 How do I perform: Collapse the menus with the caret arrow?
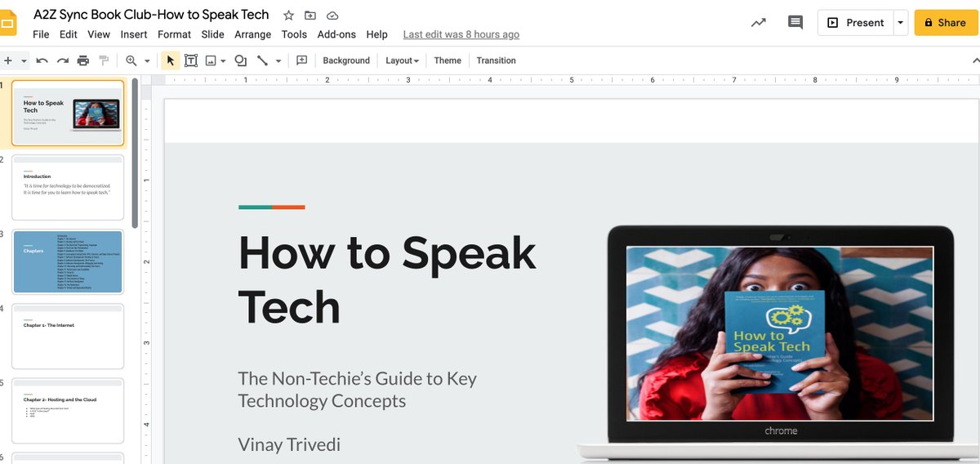click(x=974, y=60)
